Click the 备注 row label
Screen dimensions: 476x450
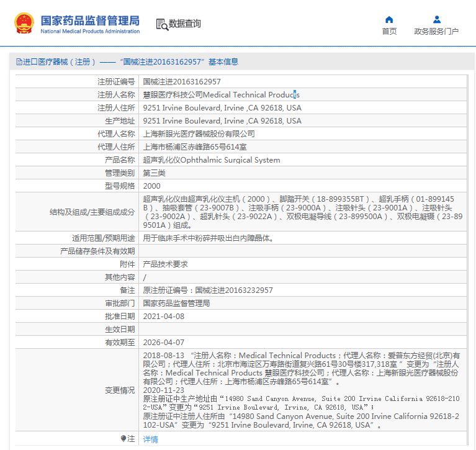(x=127, y=290)
